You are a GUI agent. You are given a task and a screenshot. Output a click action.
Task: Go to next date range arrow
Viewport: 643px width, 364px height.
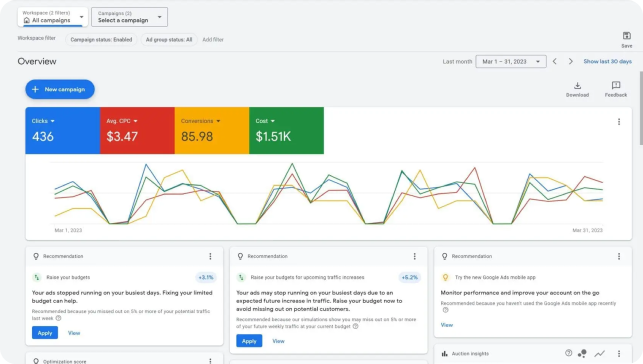pyautogui.click(x=570, y=61)
